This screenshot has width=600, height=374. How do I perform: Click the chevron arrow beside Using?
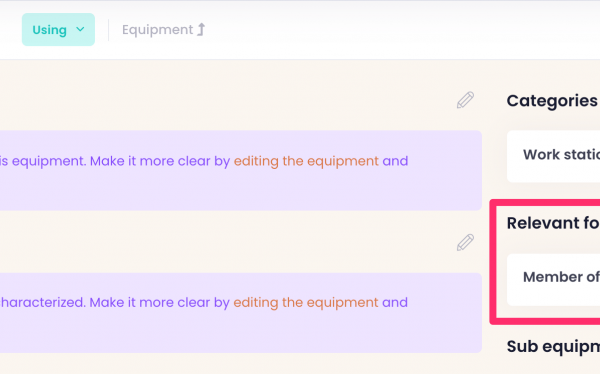(x=80, y=29)
